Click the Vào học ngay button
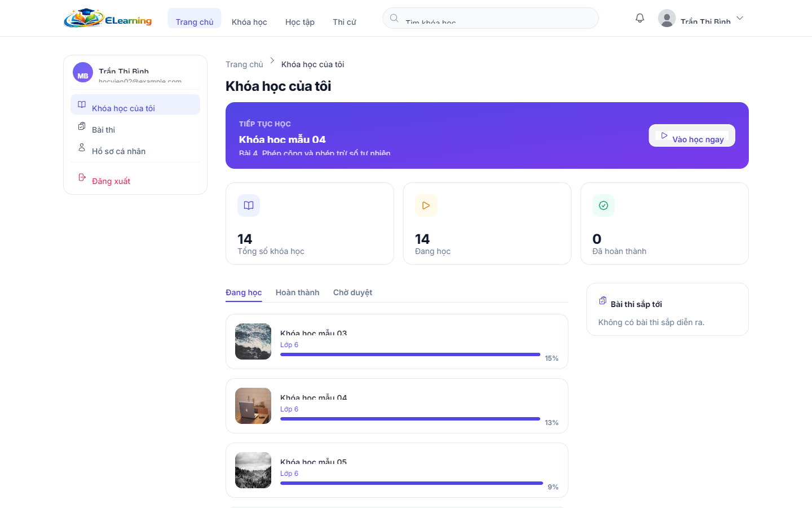812x508 pixels. (692, 135)
